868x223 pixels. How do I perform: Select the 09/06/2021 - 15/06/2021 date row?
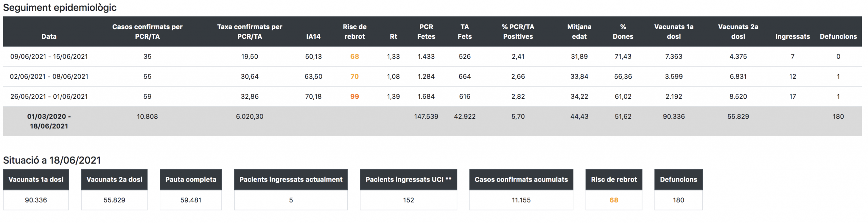coord(49,56)
